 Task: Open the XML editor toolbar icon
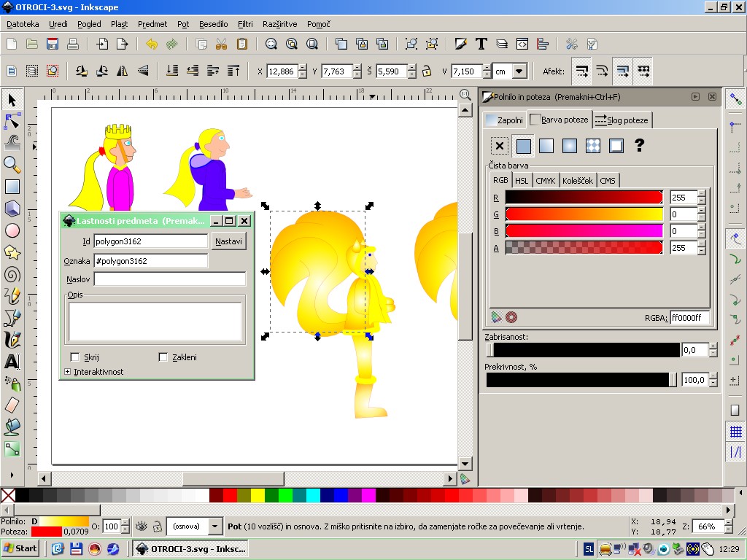(522, 44)
